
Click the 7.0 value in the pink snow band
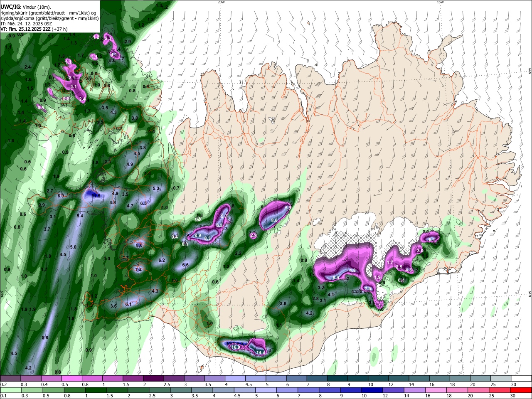point(368,289)
